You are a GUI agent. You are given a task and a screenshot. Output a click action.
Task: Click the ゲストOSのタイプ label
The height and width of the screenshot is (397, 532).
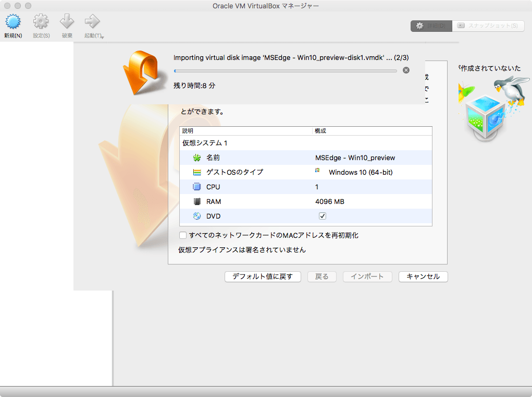[235, 172]
